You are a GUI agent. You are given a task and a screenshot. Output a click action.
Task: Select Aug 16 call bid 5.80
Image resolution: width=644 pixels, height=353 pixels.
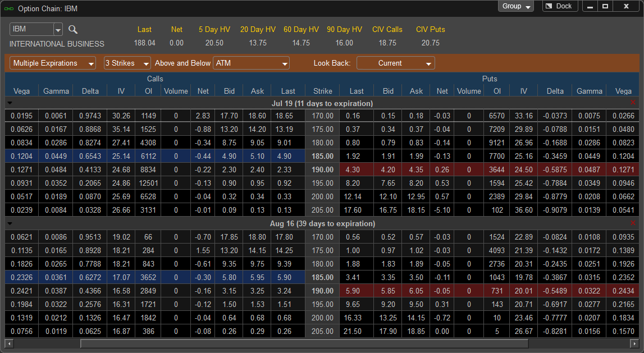click(x=229, y=277)
